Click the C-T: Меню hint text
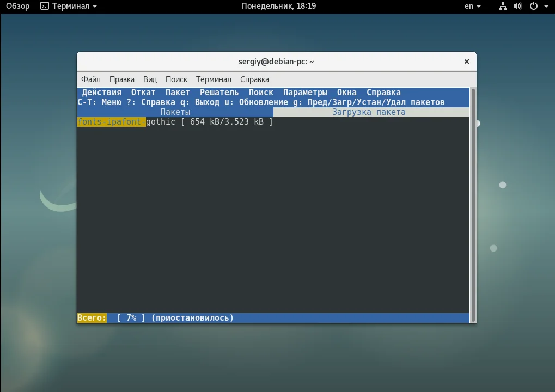 click(100, 102)
